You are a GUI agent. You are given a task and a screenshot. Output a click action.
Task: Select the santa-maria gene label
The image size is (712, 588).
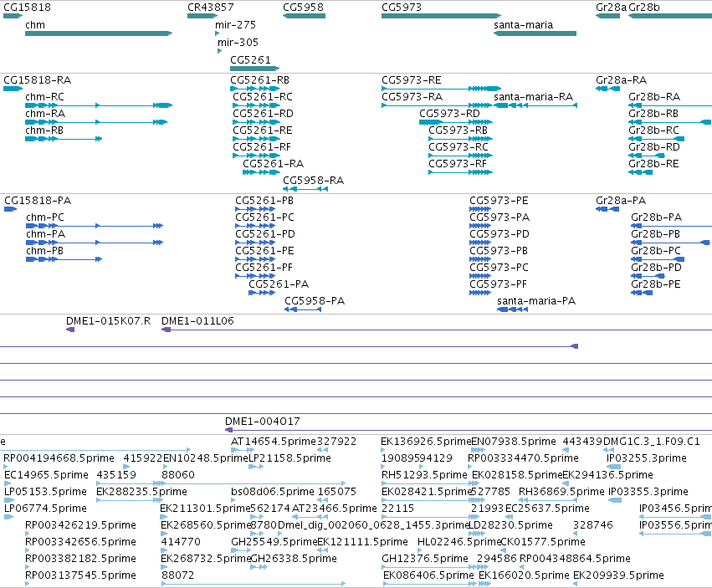[524, 25]
